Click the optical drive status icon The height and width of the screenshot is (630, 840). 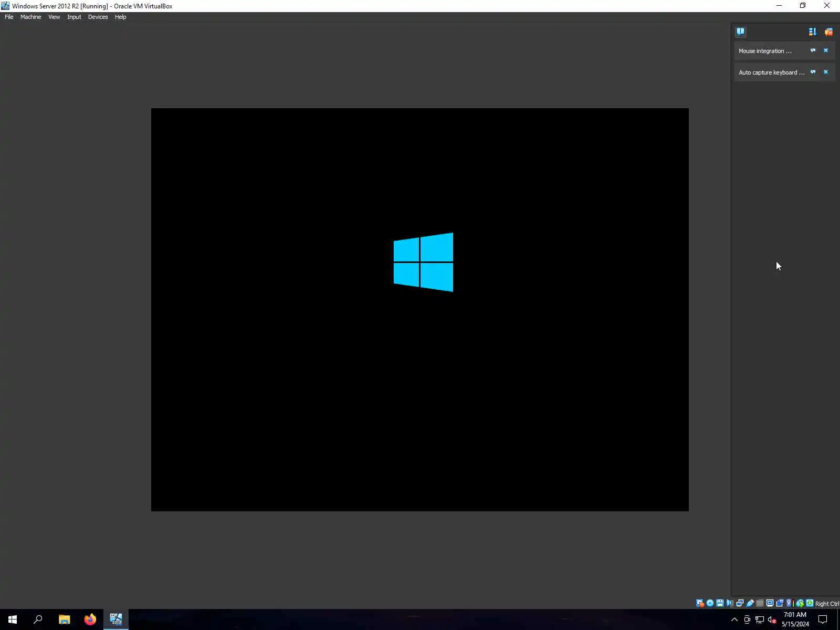pos(710,603)
